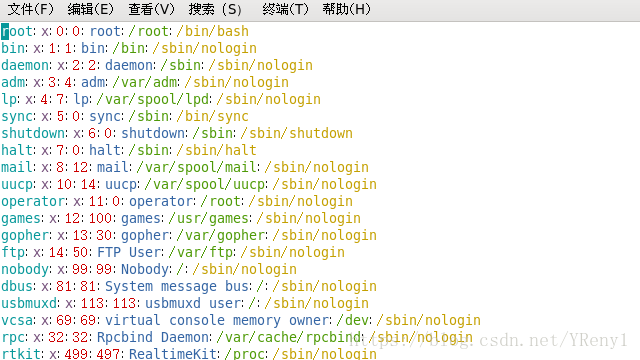
Task: Click the username 'rtkit' at line start
Action: [x=21, y=353]
